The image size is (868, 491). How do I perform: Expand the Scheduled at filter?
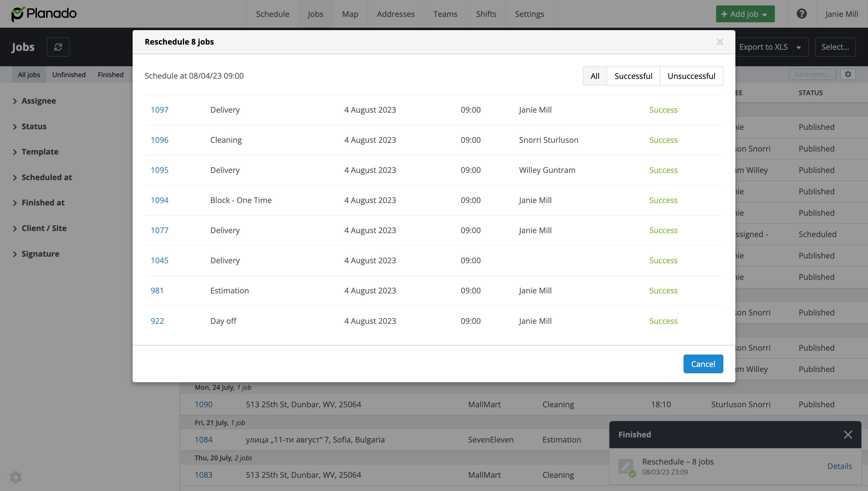(x=46, y=177)
